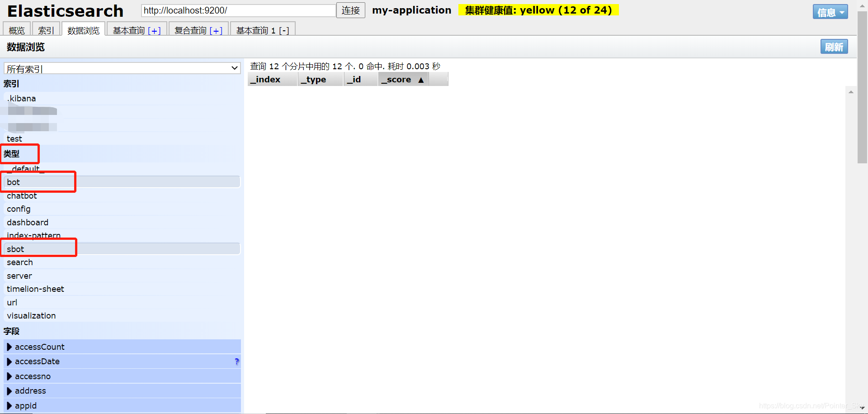Sort results by _id column

[360, 79]
